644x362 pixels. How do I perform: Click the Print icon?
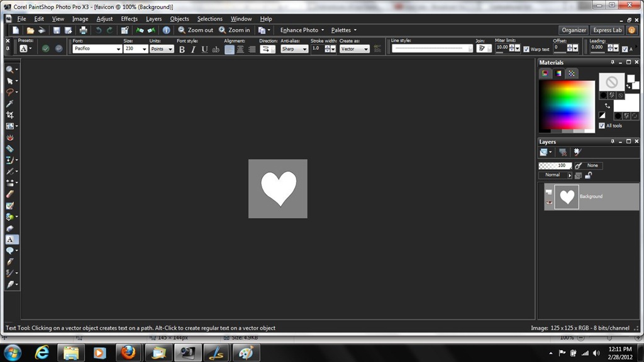[84, 30]
